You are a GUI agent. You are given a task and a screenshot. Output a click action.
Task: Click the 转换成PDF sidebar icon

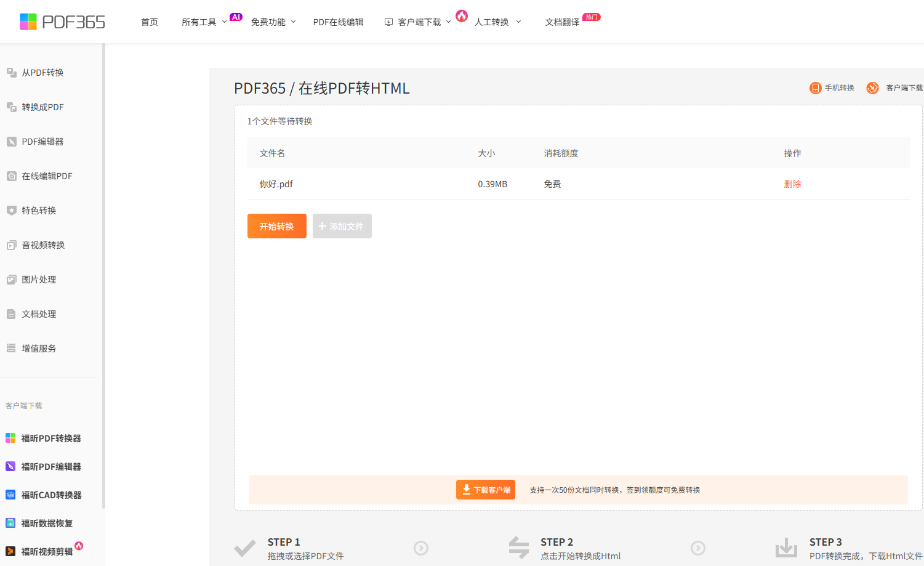[x=11, y=107]
